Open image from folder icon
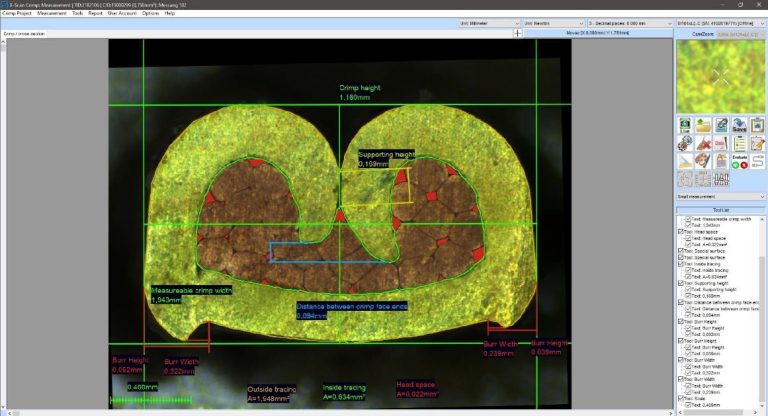The height and width of the screenshot is (416, 768). coord(703,125)
